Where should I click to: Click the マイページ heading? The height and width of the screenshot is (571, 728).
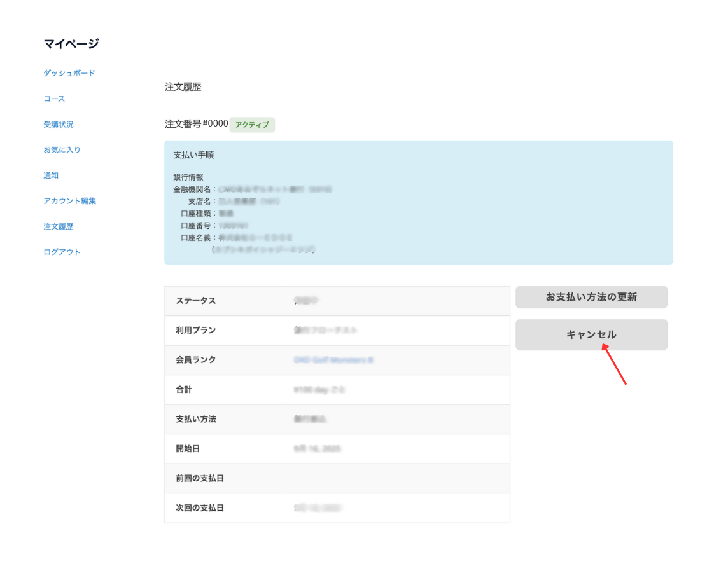pyautogui.click(x=71, y=44)
